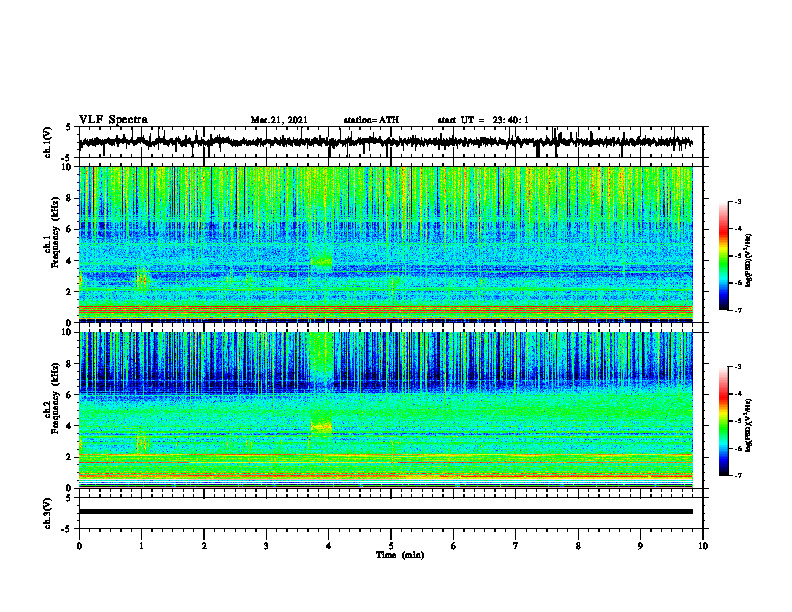The image size is (792, 612).
Task: Click the time axis tick label "6"
Action: (x=454, y=546)
